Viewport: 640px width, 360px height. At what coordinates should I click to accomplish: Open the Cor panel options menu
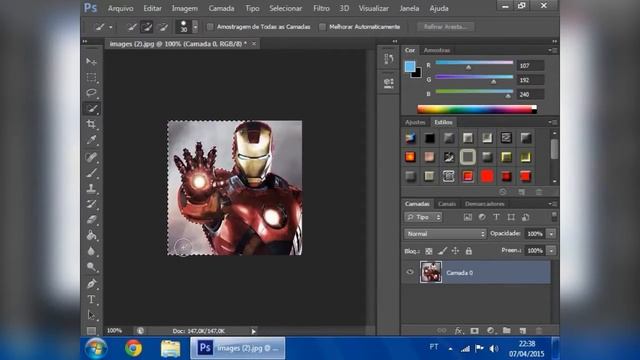click(552, 50)
